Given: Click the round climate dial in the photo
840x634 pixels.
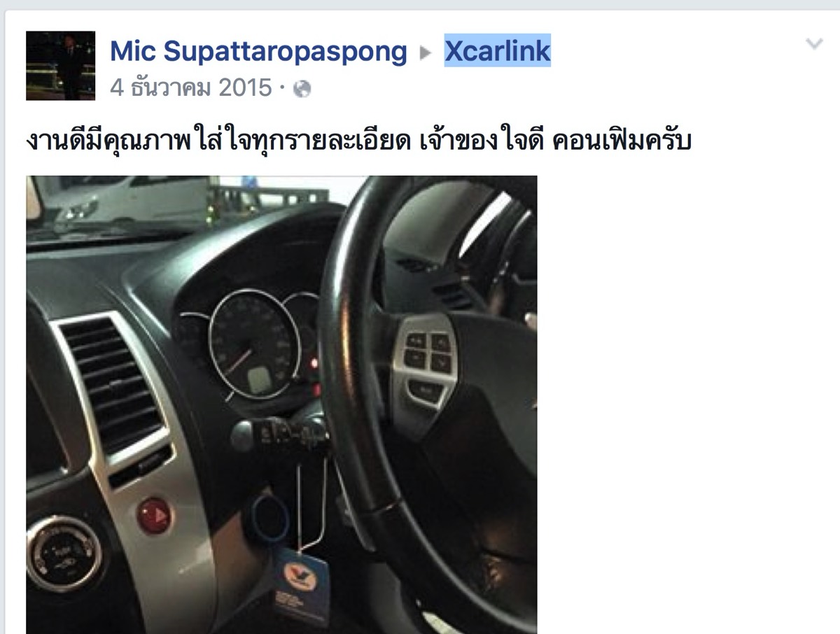Looking at the screenshot, I should coord(64,554).
